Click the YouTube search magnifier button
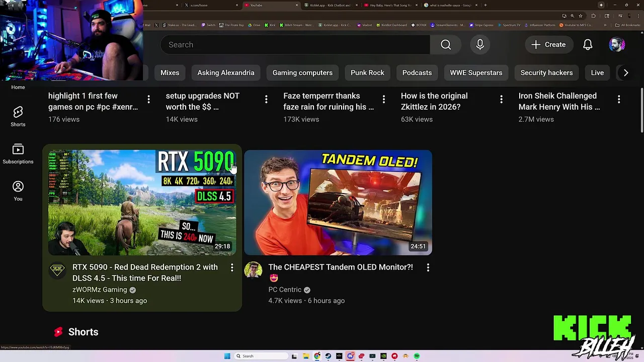644x362 pixels. pyautogui.click(x=446, y=45)
